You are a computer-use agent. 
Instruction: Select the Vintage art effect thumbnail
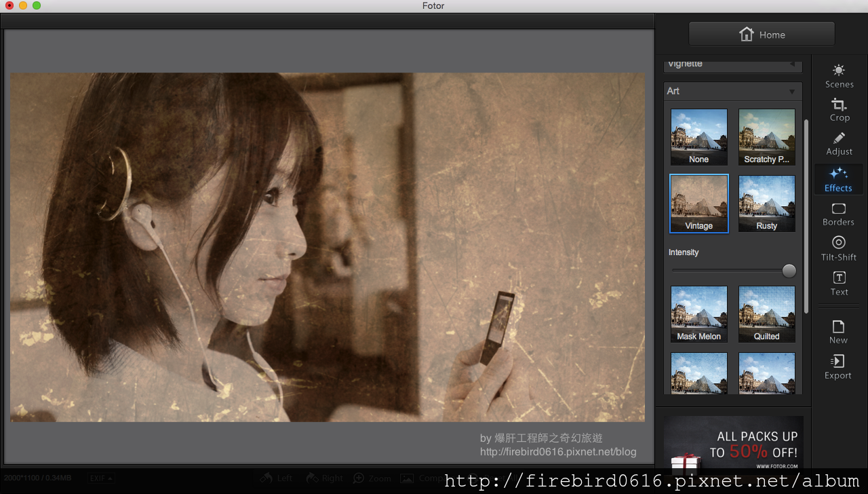pos(698,204)
